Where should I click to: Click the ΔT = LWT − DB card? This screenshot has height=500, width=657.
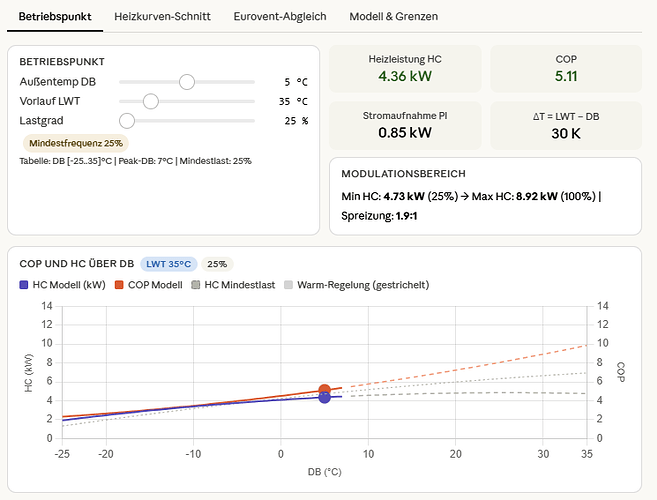click(566, 125)
